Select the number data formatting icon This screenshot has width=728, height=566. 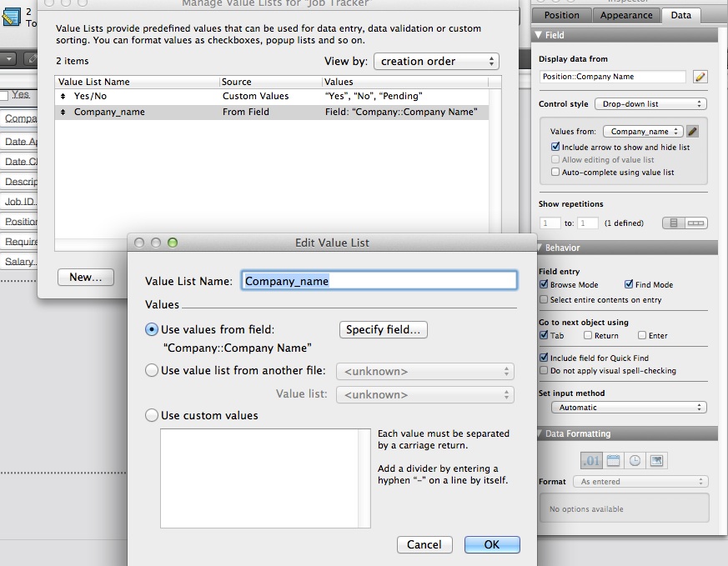pyautogui.click(x=590, y=461)
